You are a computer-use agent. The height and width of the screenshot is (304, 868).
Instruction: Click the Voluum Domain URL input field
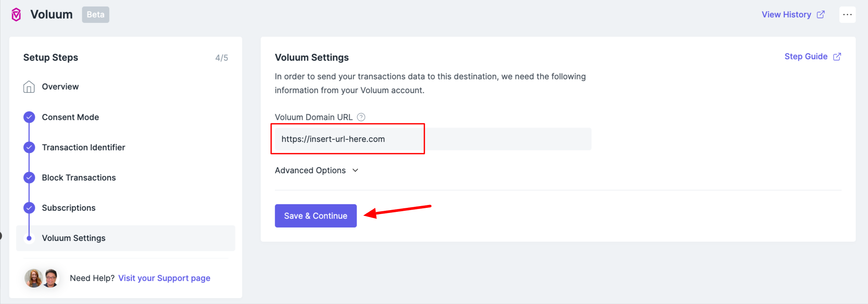(433, 139)
